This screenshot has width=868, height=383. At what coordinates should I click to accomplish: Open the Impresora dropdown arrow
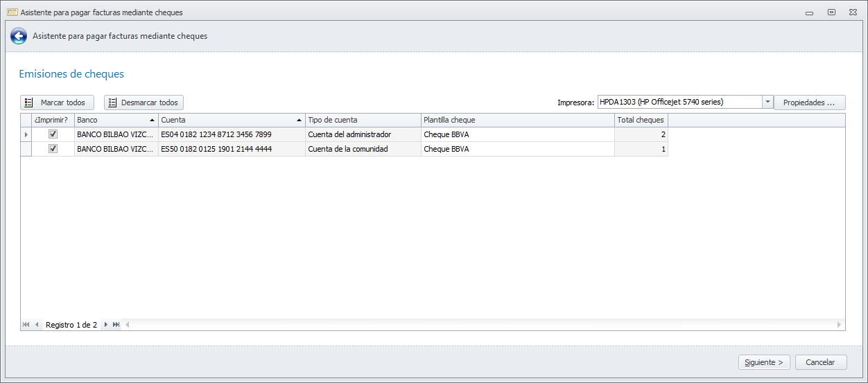click(x=767, y=102)
